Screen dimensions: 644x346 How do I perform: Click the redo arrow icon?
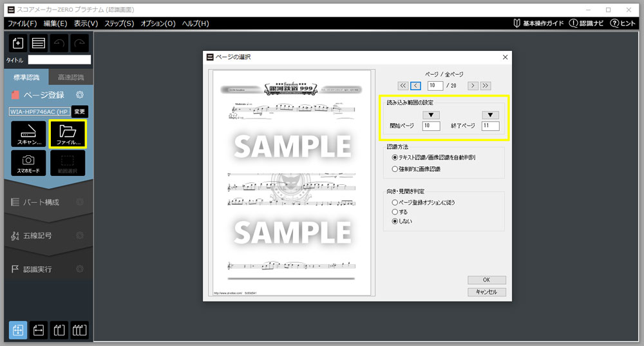point(80,43)
